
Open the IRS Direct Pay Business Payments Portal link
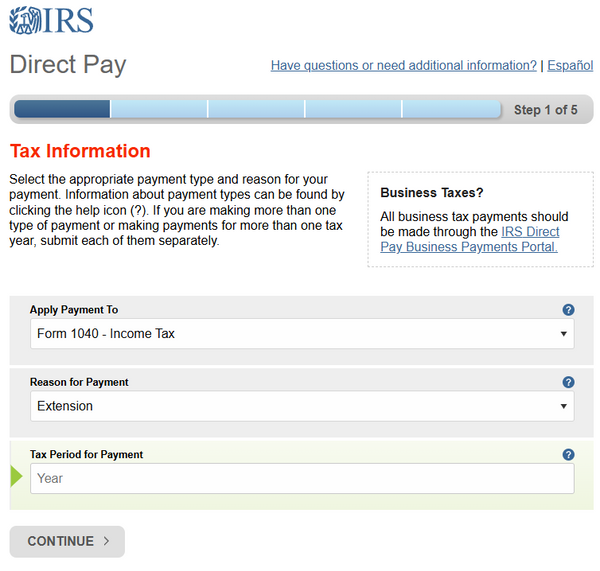pyautogui.click(x=470, y=239)
